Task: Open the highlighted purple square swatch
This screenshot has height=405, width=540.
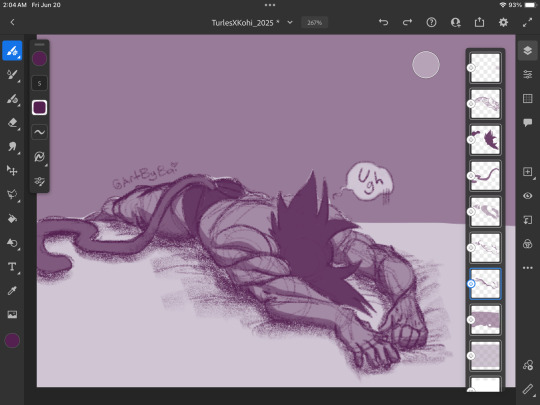Action: 39,107
